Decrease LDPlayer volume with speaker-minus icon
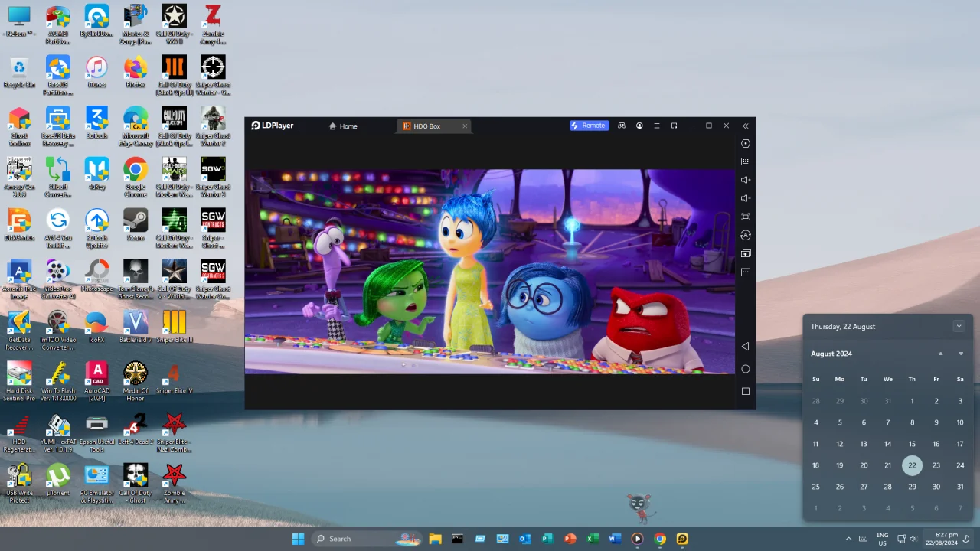Screen dimensions: 980x551 click(x=746, y=198)
